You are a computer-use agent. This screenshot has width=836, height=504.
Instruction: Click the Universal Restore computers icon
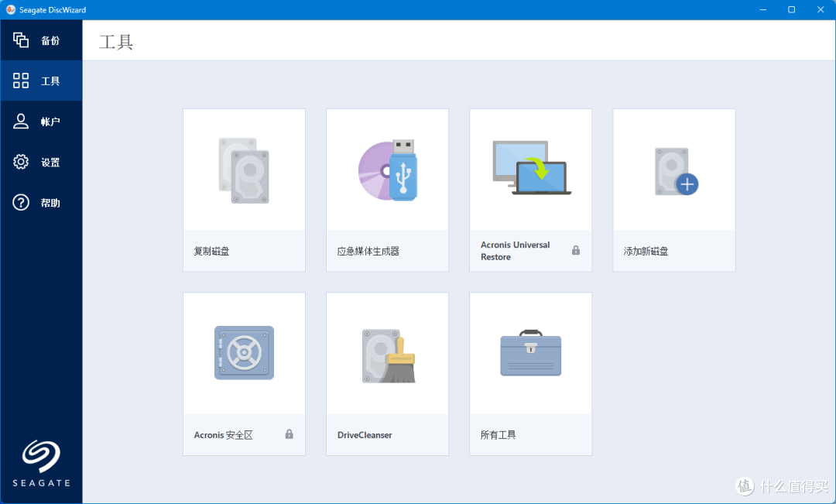pyautogui.click(x=532, y=167)
